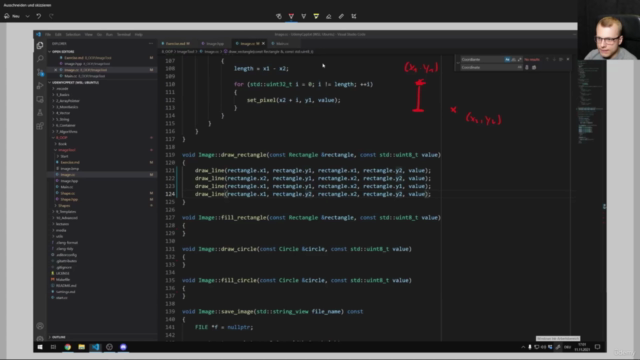Close the find widget

568,60
